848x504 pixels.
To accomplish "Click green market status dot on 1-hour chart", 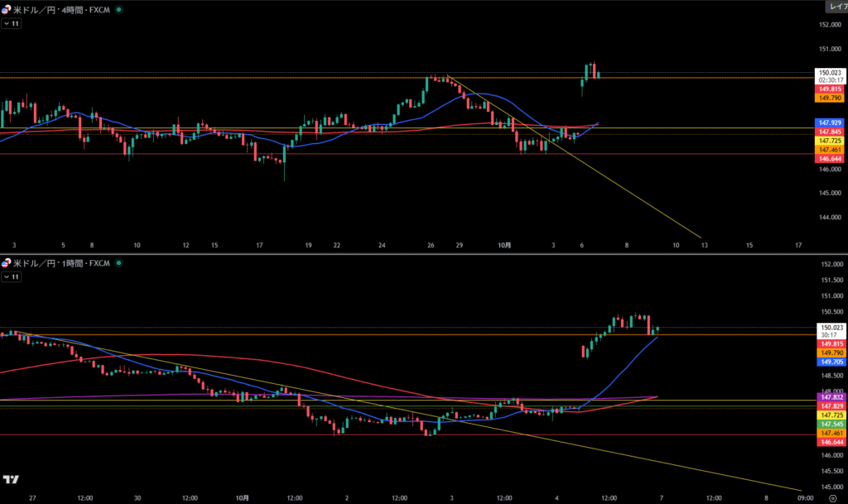I will (x=118, y=263).
